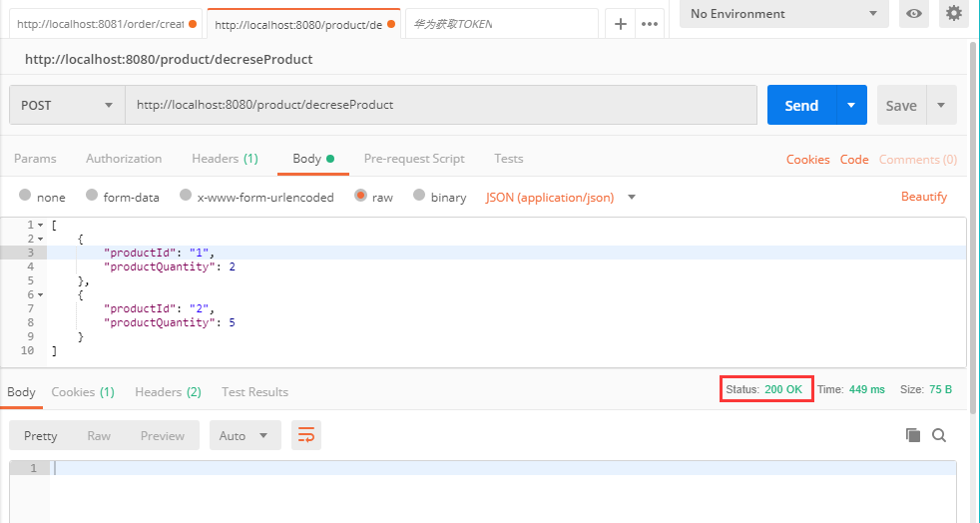Open Manage Environments gear icon
The height and width of the screenshot is (523, 980).
tap(954, 13)
